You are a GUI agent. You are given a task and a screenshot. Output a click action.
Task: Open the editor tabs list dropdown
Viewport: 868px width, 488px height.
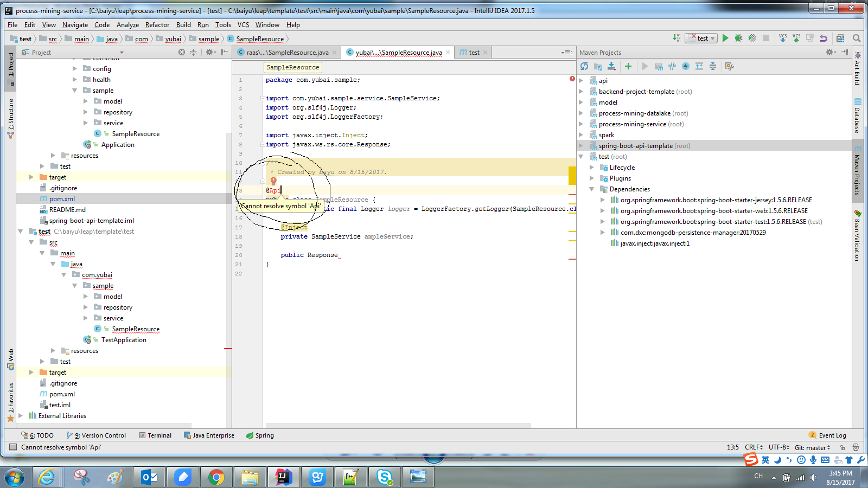pyautogui.click(x=567, y=53)
